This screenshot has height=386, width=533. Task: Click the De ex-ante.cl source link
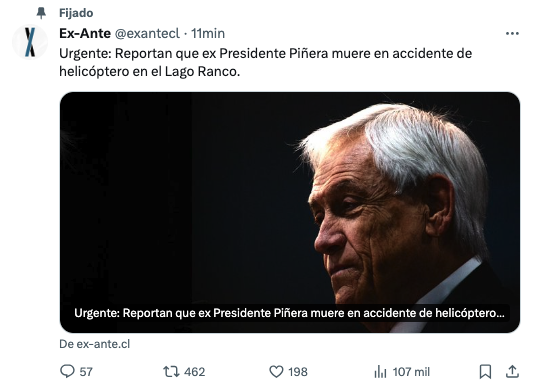click(94, 344)
